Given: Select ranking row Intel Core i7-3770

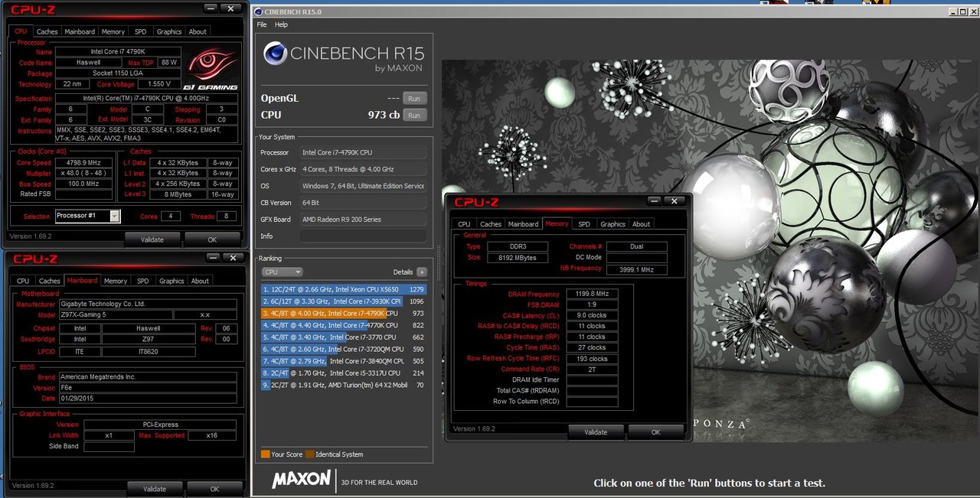Looking at the screenshot, I should (343, 337).
